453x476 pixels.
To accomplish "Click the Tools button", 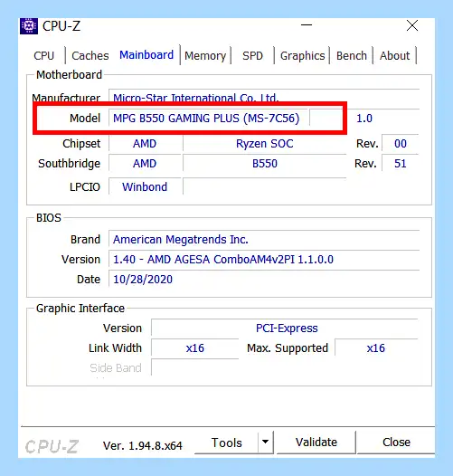I will pyautogui.click(x=226, y=443).
